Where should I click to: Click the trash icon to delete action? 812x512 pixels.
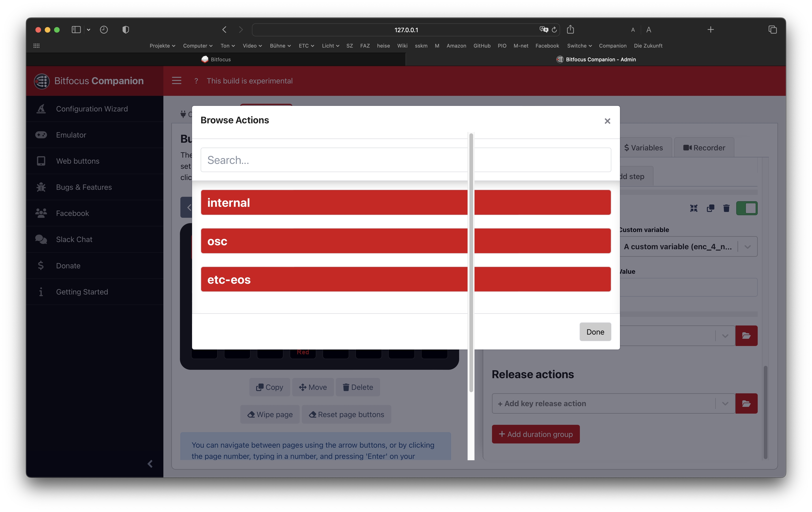pyautogui.click(x=726, y=208)
